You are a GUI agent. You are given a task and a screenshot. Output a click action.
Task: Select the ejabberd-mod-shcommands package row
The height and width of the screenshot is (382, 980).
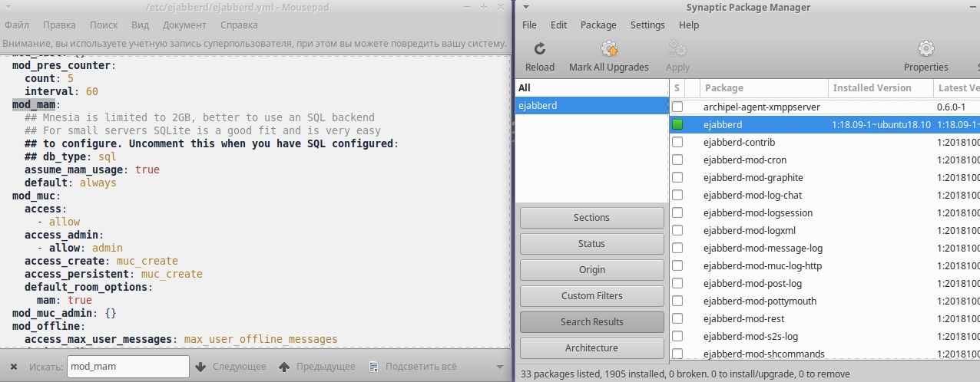coord(825,354)
